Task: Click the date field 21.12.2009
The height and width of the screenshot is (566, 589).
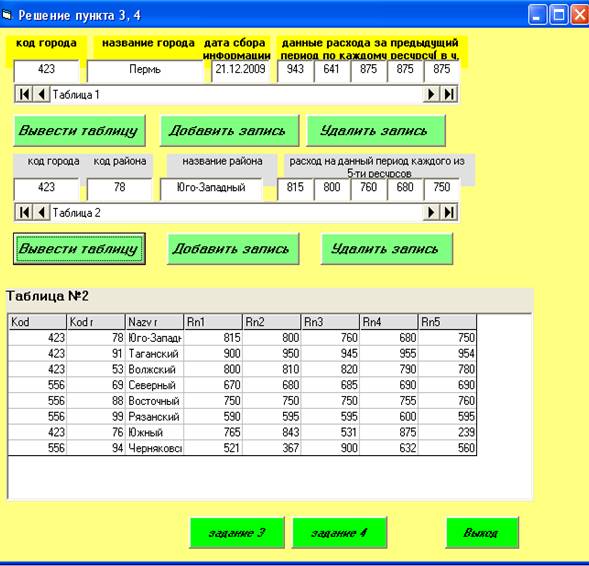Action: coord(240,71)
